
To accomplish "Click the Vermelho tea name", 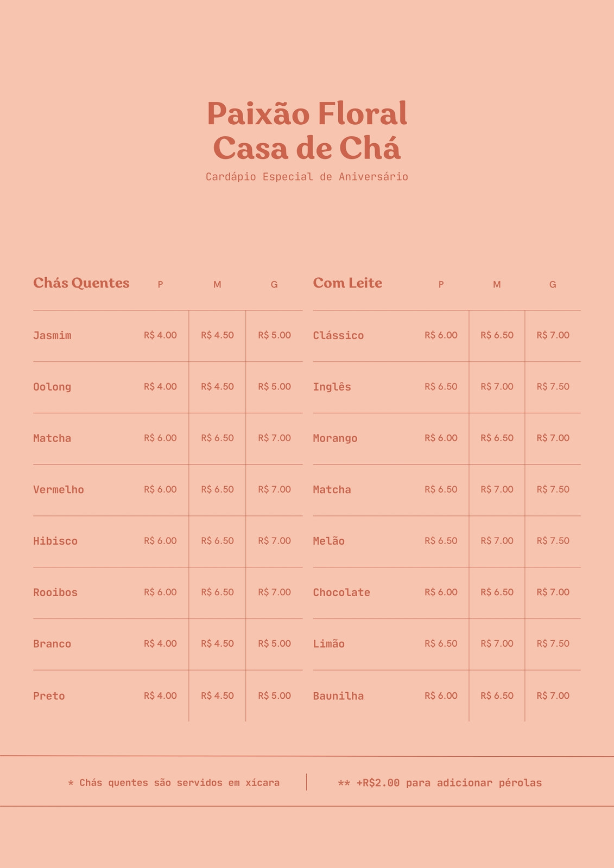I will tap(59, 490).
